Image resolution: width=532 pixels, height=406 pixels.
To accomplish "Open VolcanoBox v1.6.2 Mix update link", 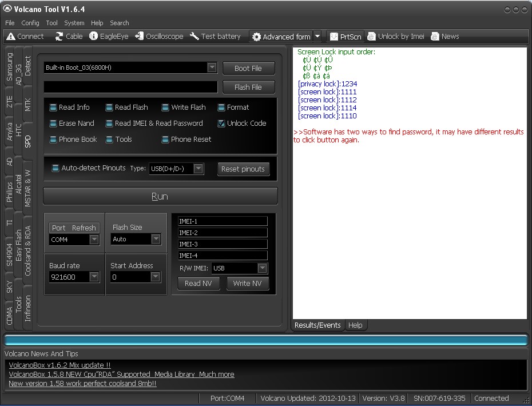I will pos(59,365).
